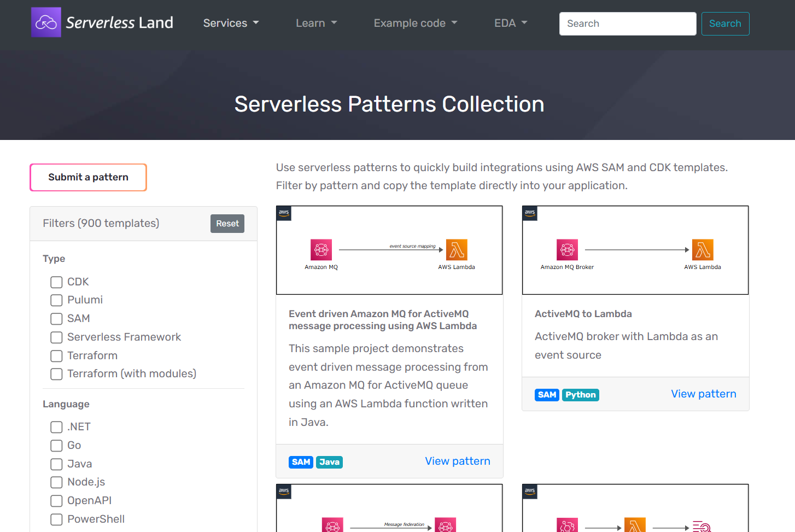Viewport: 795px width, 532px height.
Task: Tick the Pulumi type checkbox
Action: point(56,300)
